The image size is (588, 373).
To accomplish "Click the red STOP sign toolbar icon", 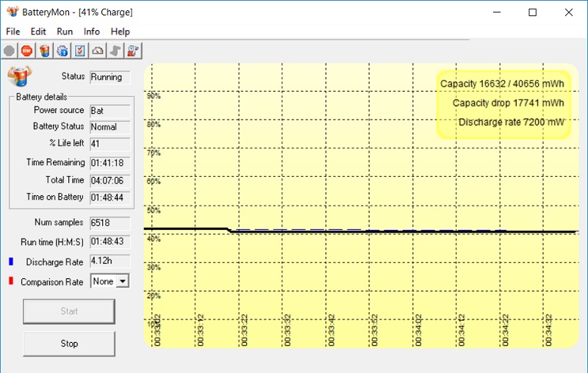I will click(x=26, y=51).
